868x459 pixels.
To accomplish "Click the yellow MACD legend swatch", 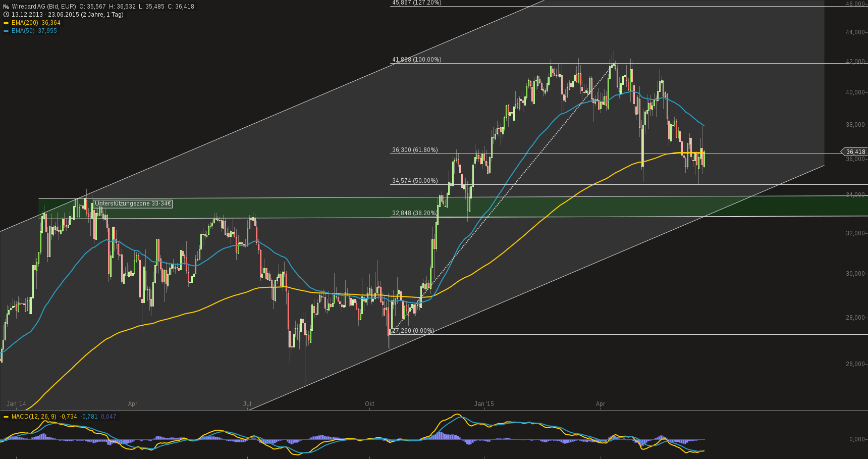I will click(x=6, y=417).
